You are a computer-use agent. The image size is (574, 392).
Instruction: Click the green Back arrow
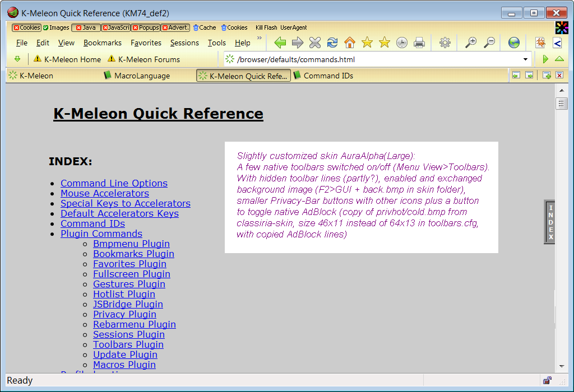coord(280,43)
